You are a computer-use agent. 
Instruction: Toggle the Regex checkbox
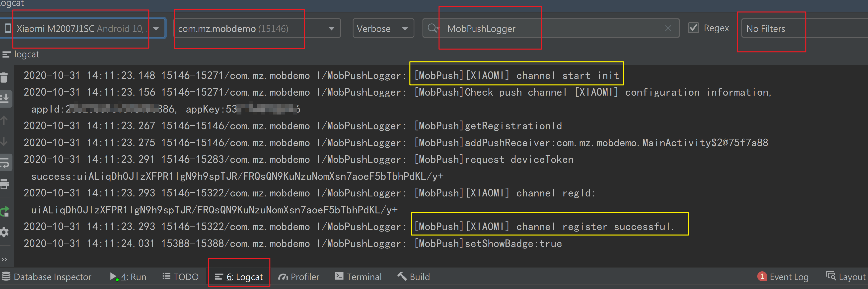pos(693,28)
